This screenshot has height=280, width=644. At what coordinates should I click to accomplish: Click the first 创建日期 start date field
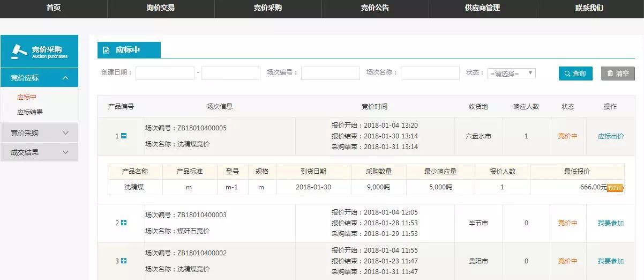coord(164,73)
